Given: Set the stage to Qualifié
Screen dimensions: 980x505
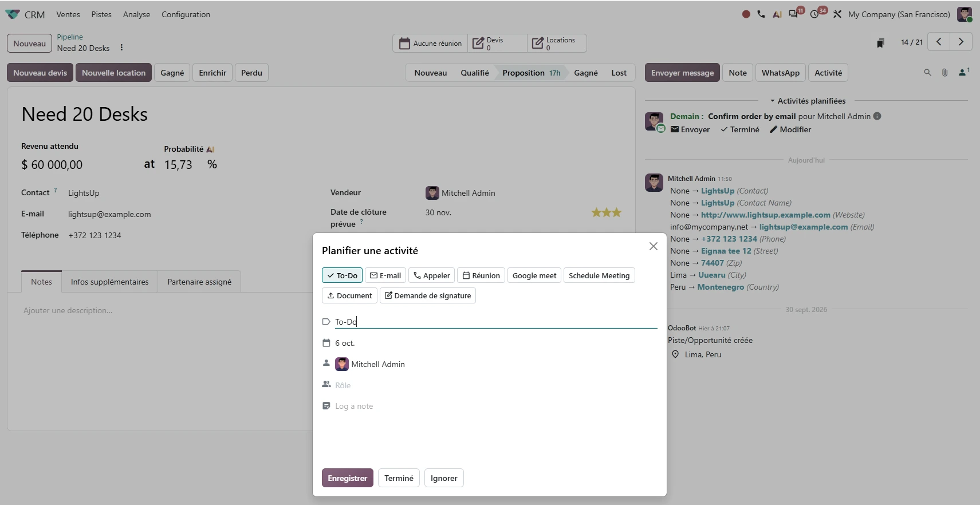Looking at the screenshot, I should pos(475,73).
